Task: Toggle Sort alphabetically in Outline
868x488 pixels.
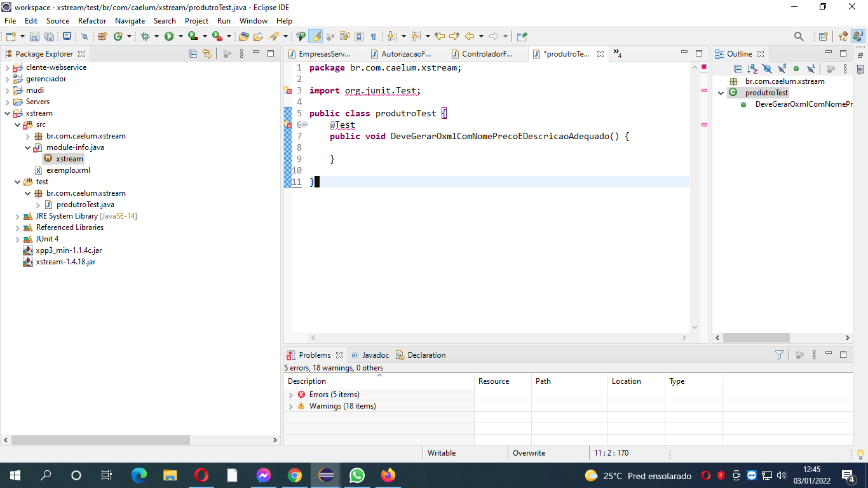Action: click(752, 69)
